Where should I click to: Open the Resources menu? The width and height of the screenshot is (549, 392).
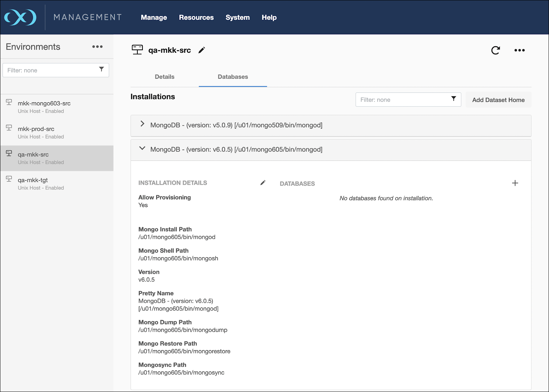click(196, 17)
